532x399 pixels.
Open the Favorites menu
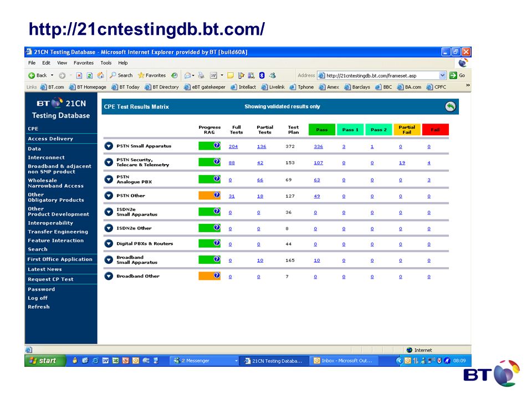pyautogui.click(x=84, y=63)
